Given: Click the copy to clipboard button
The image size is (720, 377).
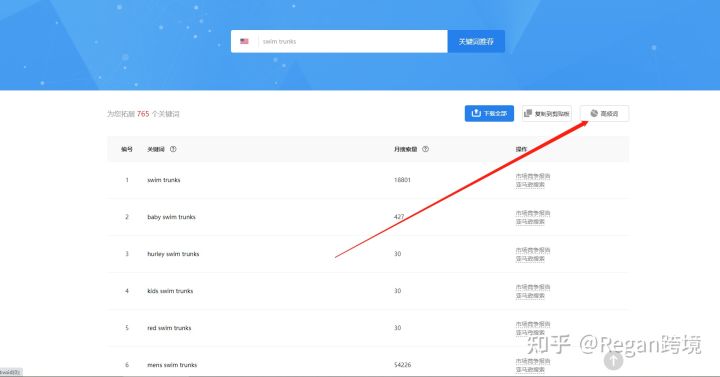Looking at the screenshot, I should pyautogui.click(x=546, y=113).
